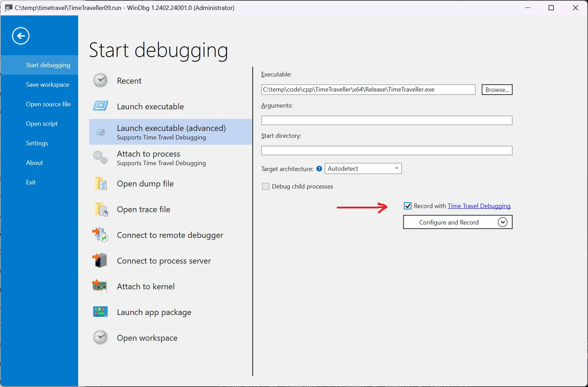Click the Recent clock icon

(x=100, y=81)
